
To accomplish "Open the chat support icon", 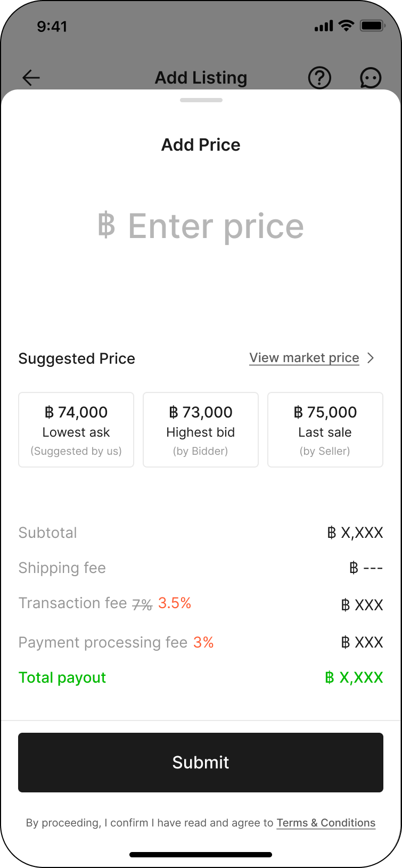I will point(371,78).
